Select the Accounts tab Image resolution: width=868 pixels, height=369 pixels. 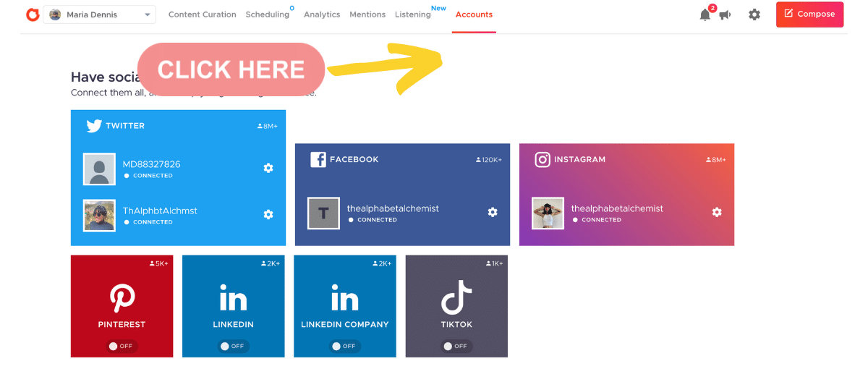pos(474,14)
